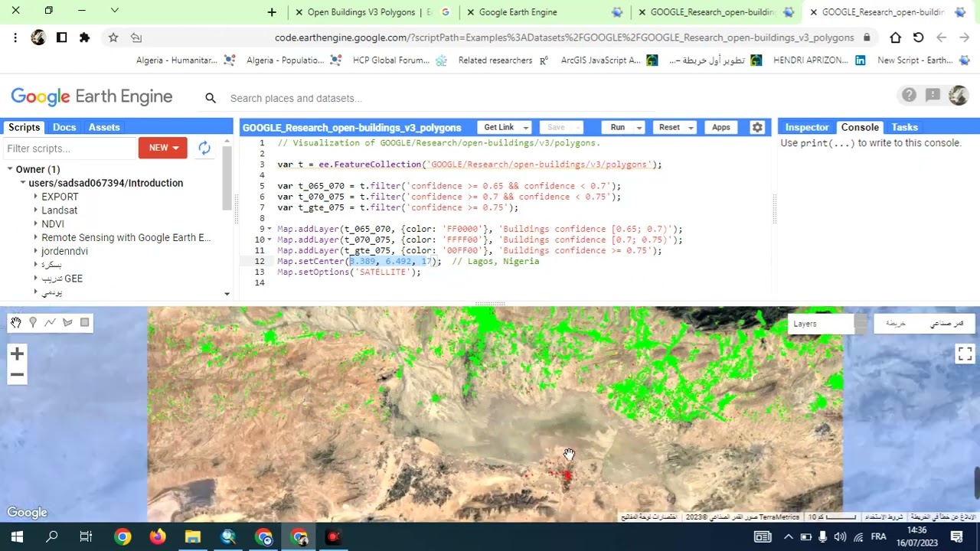The image size is (980, 551).
Task: Reload the current page
Action: [918, 37]
